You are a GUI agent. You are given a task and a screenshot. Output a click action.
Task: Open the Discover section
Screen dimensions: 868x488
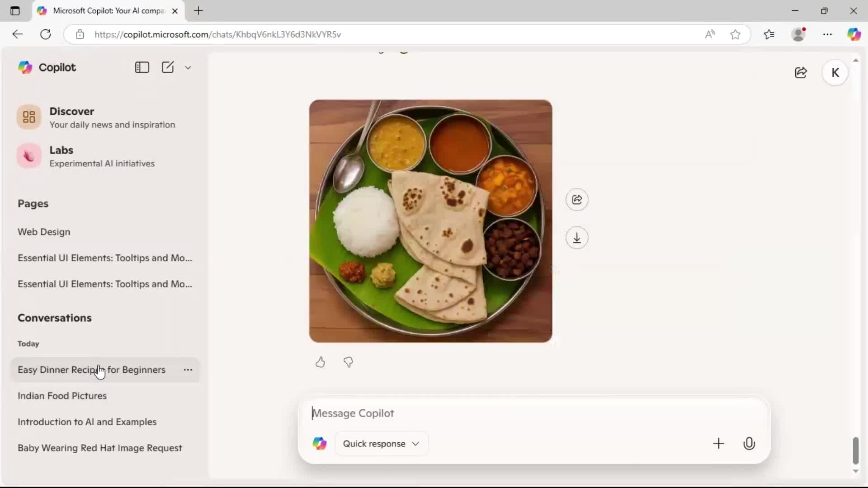click(x=105, y=117)
